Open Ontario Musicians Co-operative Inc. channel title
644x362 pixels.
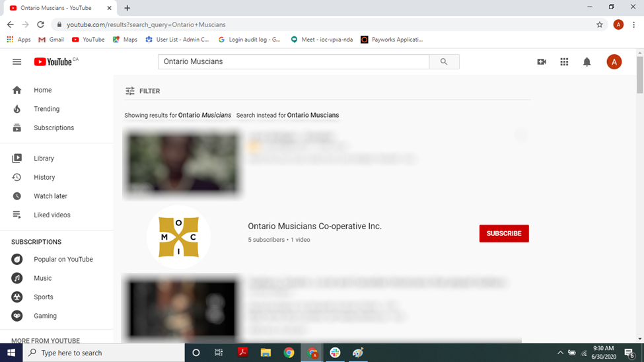coord(314,226)
